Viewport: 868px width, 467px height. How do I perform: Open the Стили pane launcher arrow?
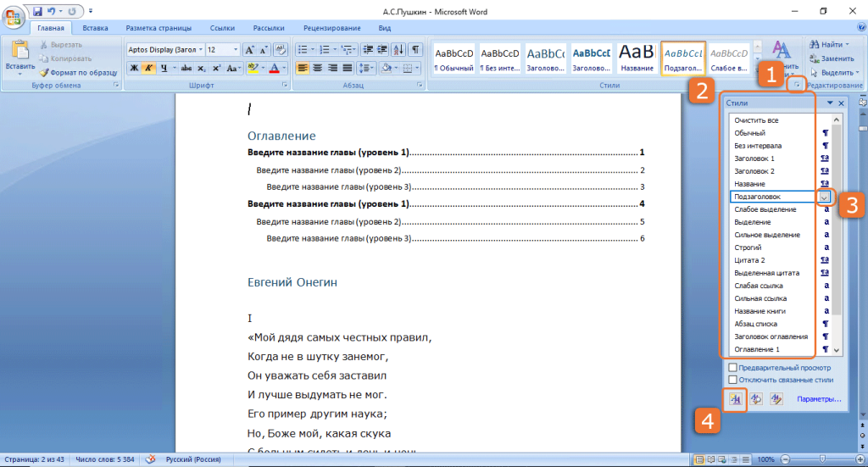797,85
